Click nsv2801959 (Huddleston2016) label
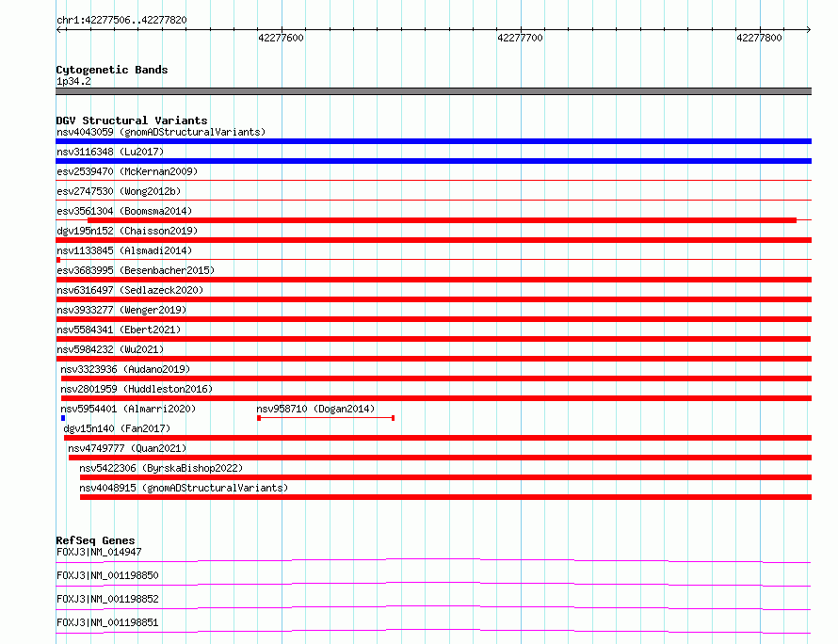This screenshot has height=644, width=838. pyautogui.click(x=137, y=389)
